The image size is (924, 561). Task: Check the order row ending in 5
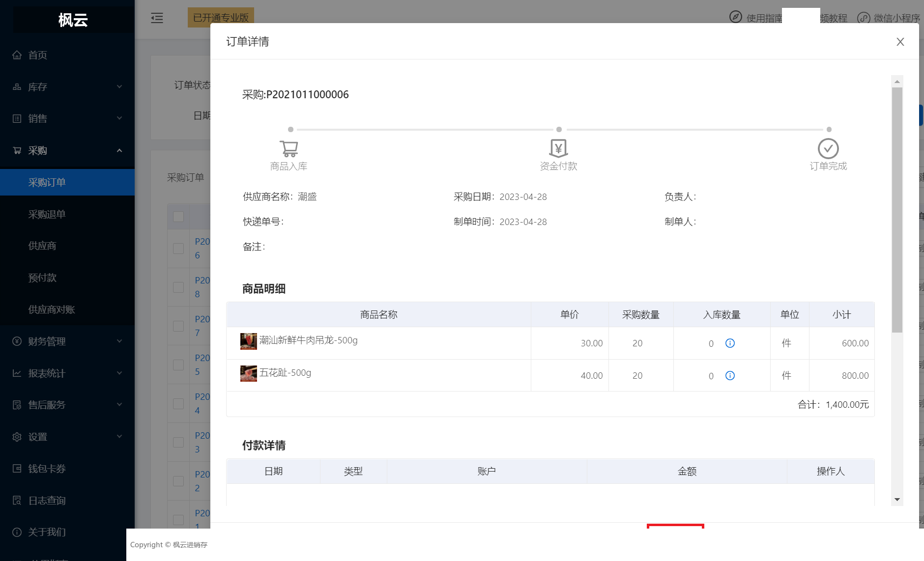(178, 365)
